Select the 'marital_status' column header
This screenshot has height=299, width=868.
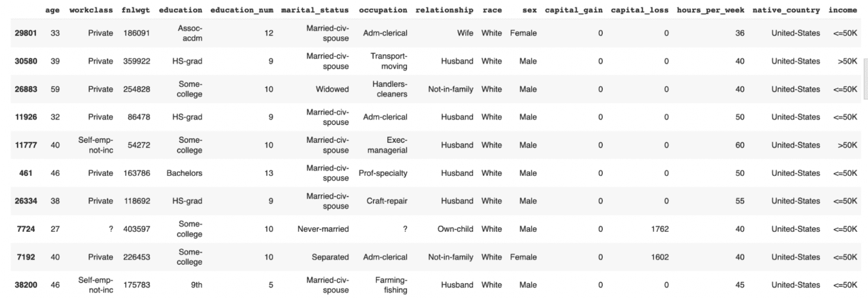315,10
